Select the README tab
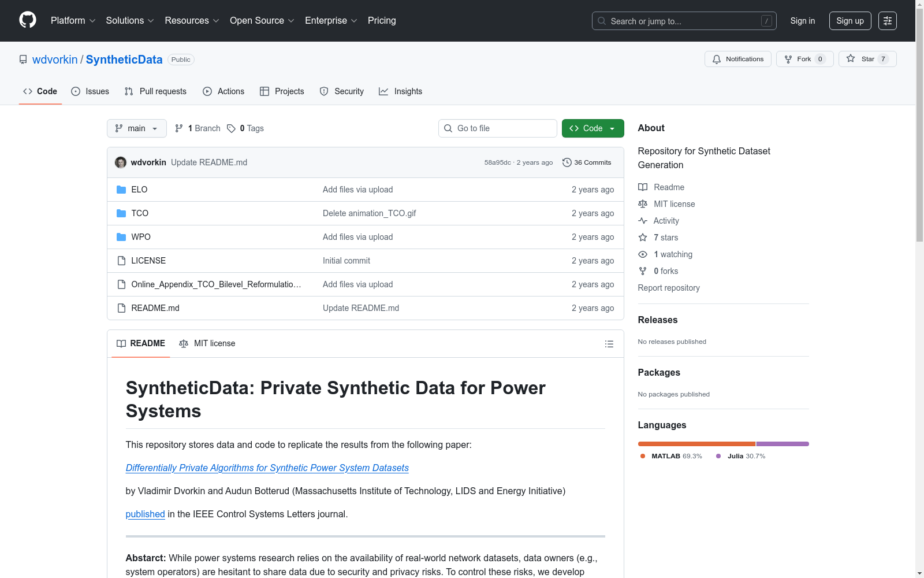 pos(141,343)
